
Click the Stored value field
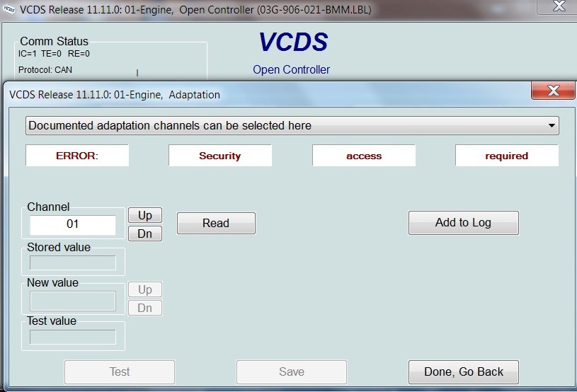pos(72,263)
